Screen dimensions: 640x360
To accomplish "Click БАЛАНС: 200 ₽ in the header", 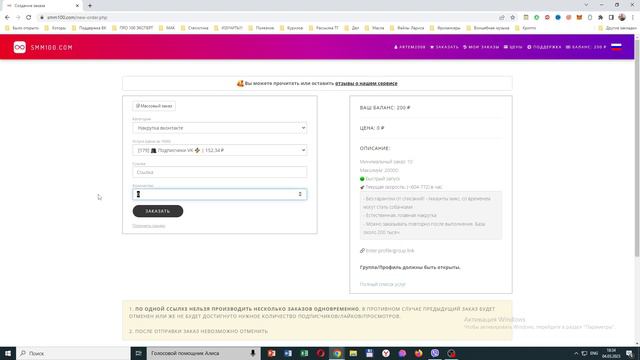I will click(x=586, y=47).
